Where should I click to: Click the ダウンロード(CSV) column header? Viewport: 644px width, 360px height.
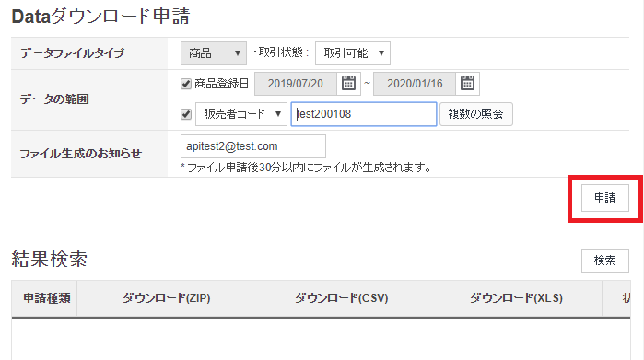[x=341, y=298]
